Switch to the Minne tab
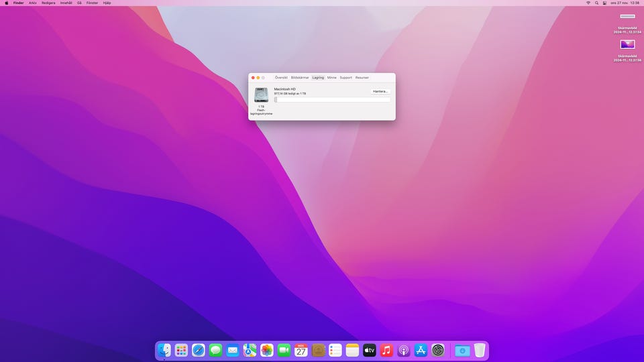The image size is (644, 362). coord(332,78)
